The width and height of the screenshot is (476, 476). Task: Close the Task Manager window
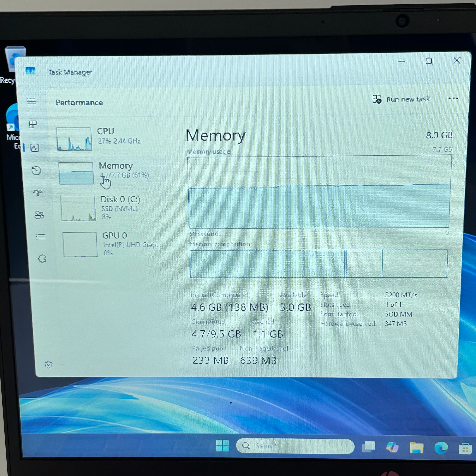pos(457,60)
